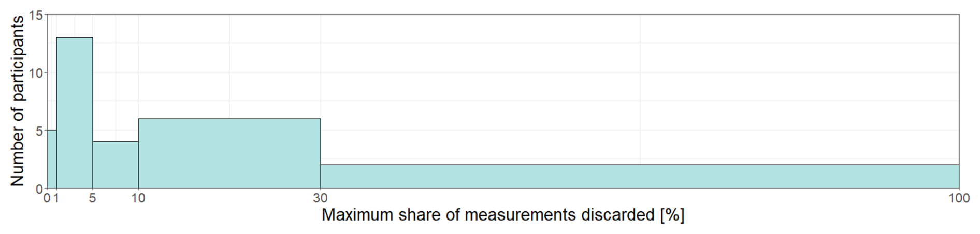Click the narrow 0–1% histogram bar
This screenshot has width=980, height=234.
51,159
